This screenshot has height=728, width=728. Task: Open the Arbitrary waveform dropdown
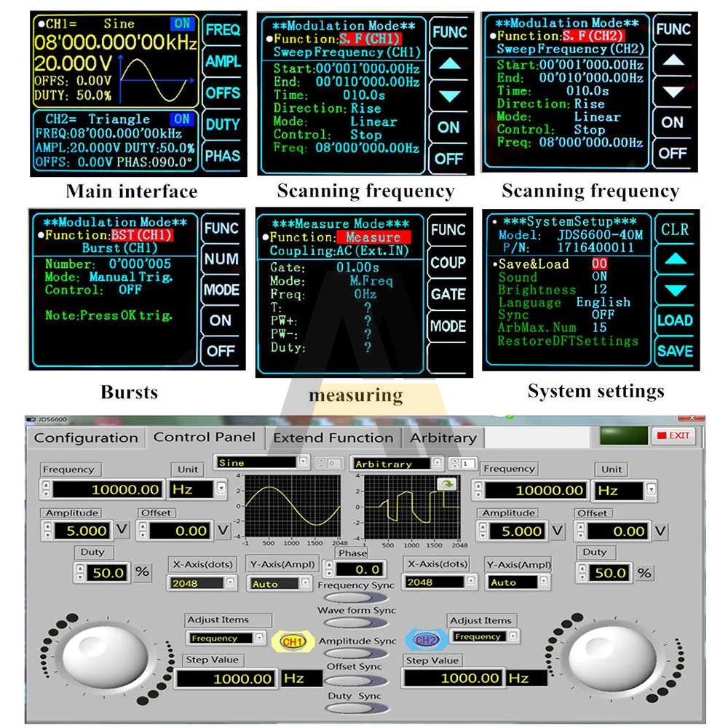pyautogui.click(x=437, y=463)
